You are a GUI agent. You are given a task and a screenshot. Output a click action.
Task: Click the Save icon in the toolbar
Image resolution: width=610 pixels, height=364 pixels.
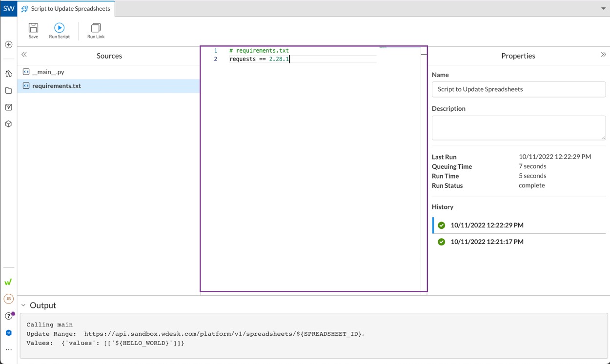click(x=33, y=28)
